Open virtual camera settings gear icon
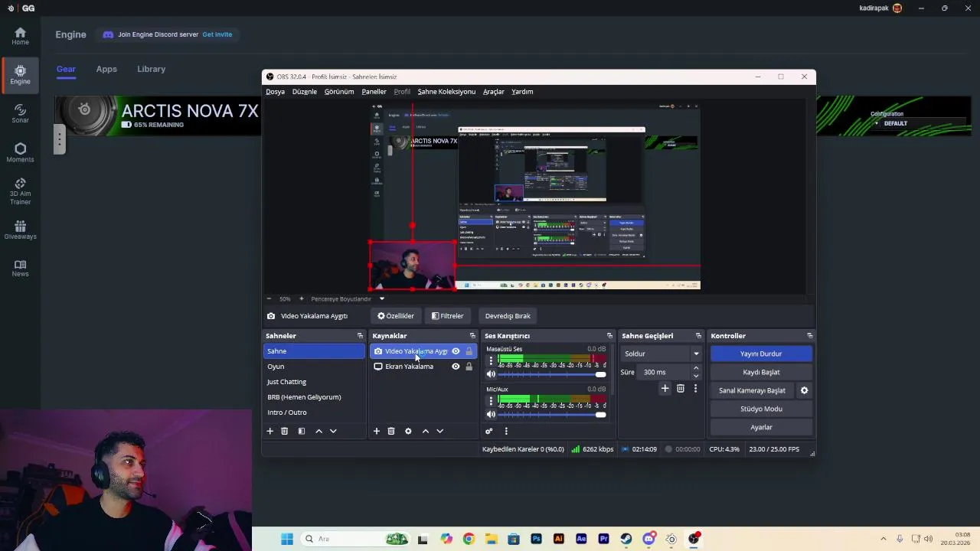This screenshot has height=551, width=980. tap(804, 390)
